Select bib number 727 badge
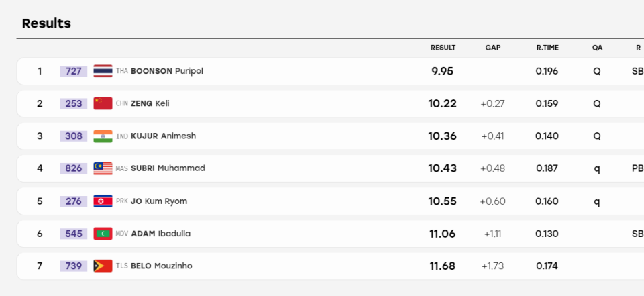 [74, 71]
